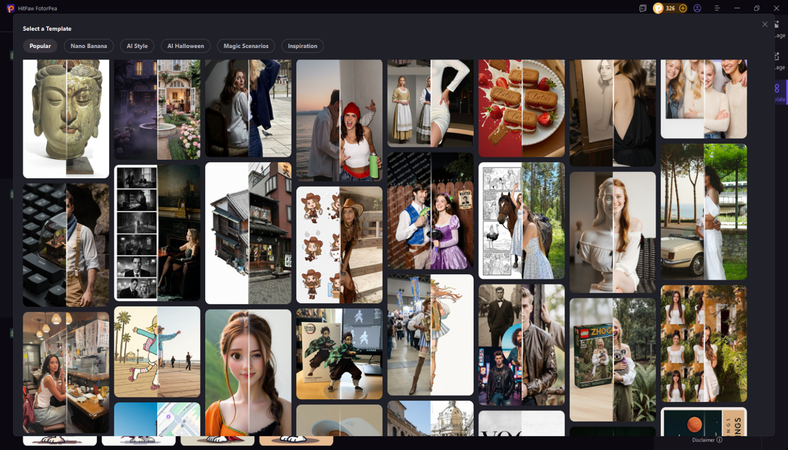
Task: Close the Select a Template dialog
Action: point(765,24)
